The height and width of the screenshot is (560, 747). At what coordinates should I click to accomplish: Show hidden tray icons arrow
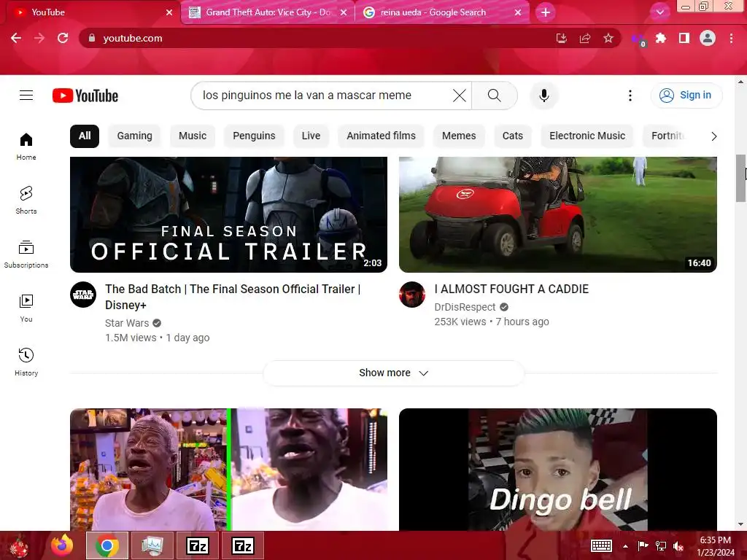click(x=625, y=546)
